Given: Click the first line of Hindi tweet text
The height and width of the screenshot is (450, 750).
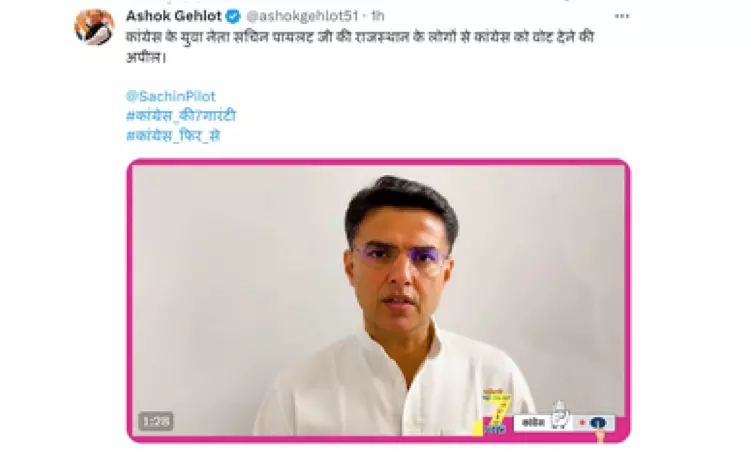Looking at the screenshot, I should [x=360, y=37].
